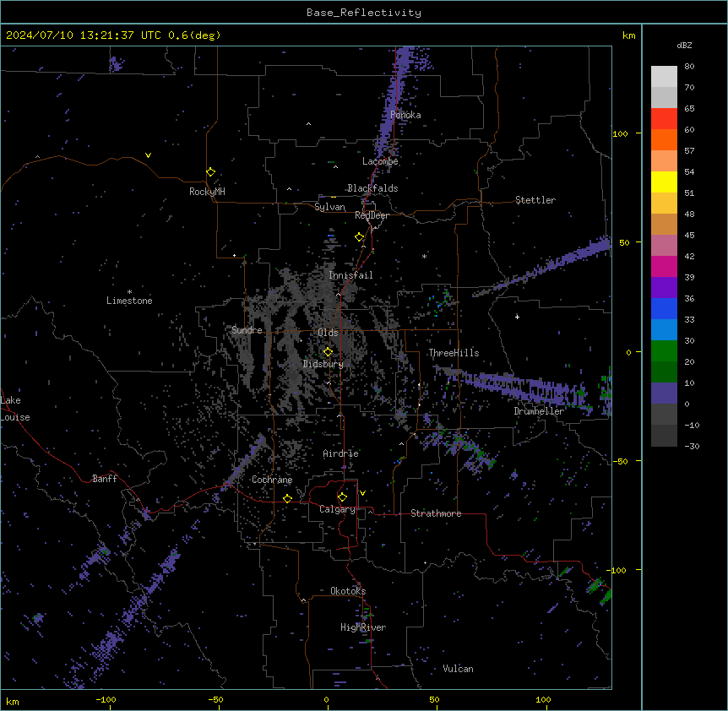Select the Okotoks city label

(348, 591)
